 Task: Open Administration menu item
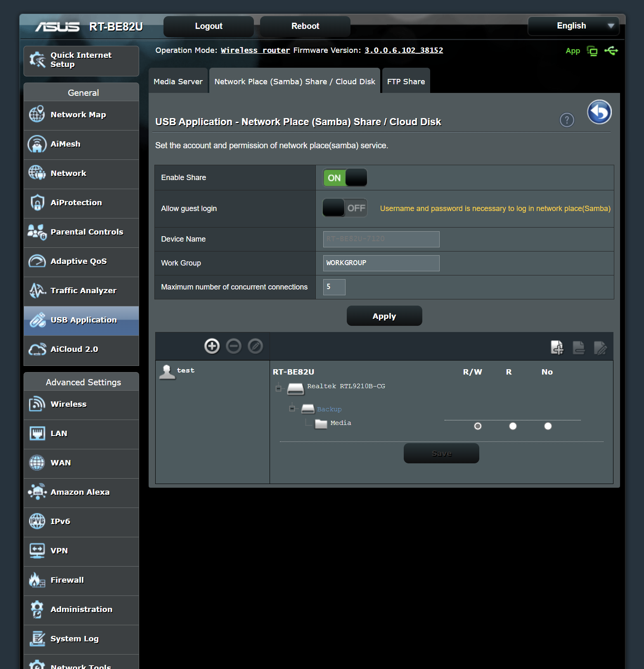[x=81, y=610]
